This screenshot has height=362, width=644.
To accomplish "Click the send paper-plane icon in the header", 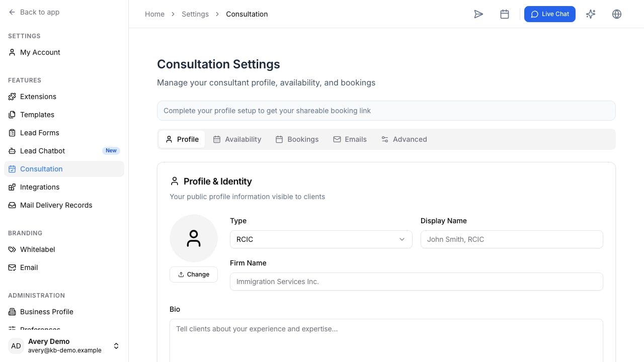I will coord(478,14).
